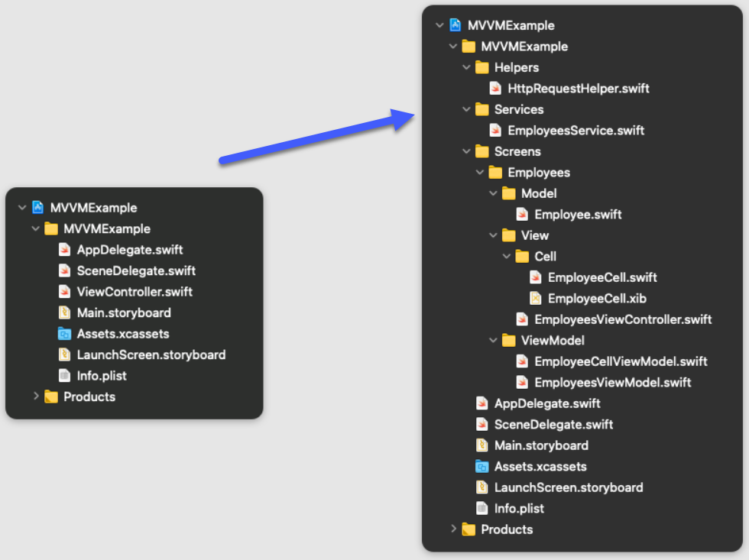Click the Services folder icon
749x560 pixels.
pyautogui.click(x=481, y=109)
